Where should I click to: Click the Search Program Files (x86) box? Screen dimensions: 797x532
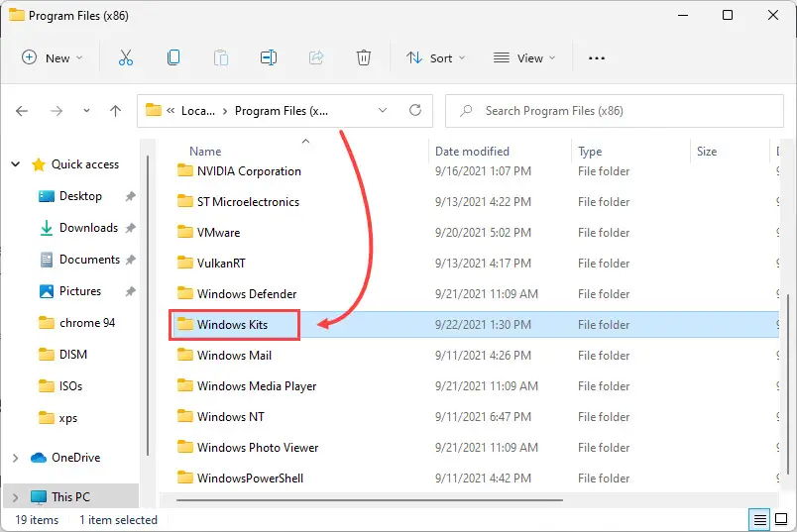614,111
